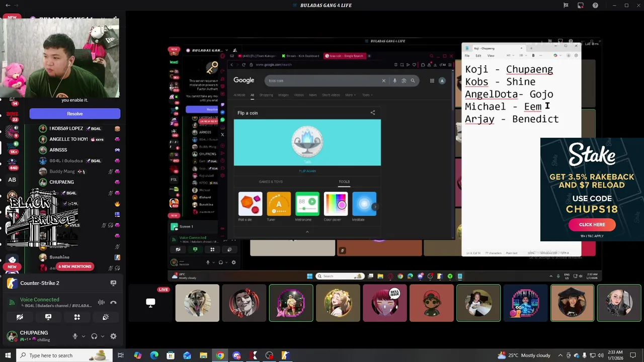Open the File menu in shared Notepad
This screenshot has width=644, height=362.
[x=467, y=55]
